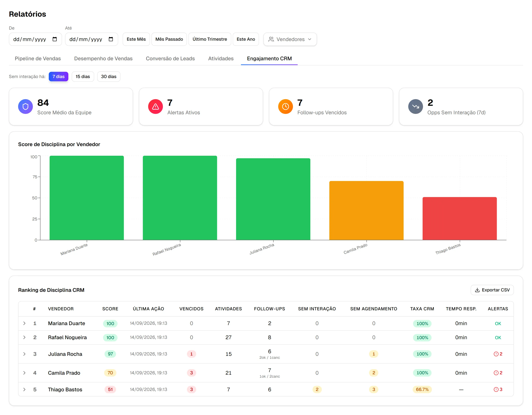Click the alert icon in Juliana Rocha's row
Screen dimensions: 532x415
(x=496, y=354)
